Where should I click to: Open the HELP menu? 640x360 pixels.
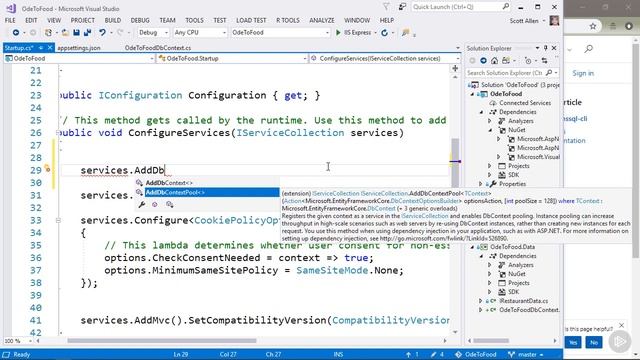(387, 20)
